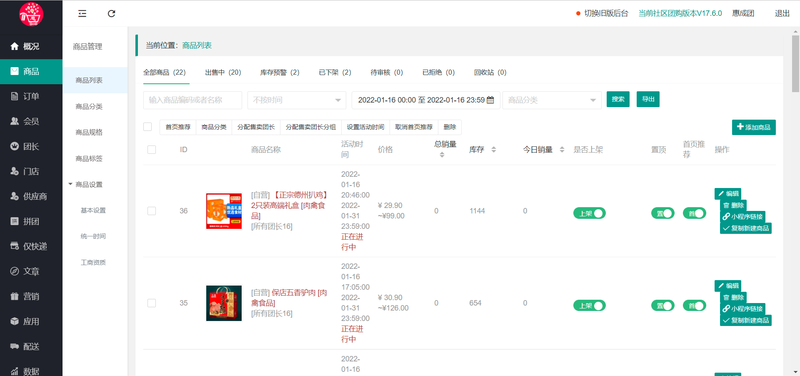Screen dimensions: 800x376
Task: Click the 导出 export button
Action: point(648,99)
